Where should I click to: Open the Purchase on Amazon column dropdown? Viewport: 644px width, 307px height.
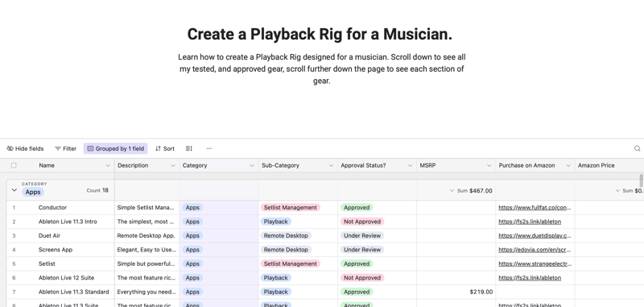click(x=568, y=165)
